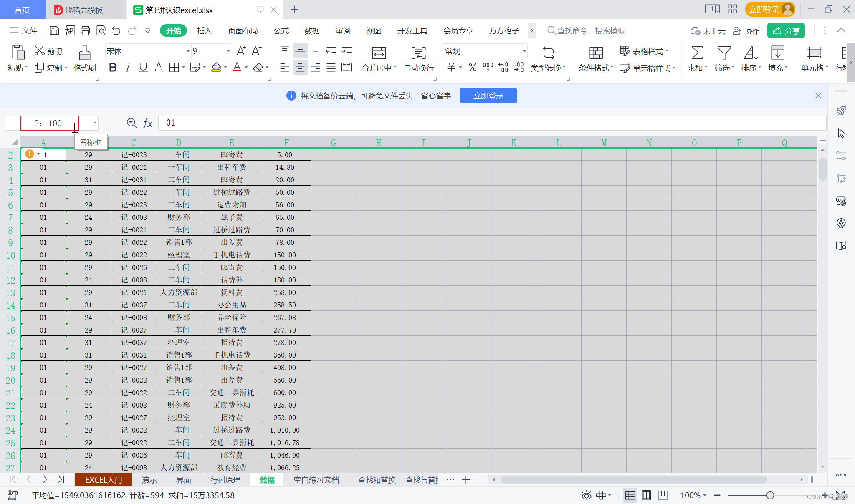The height and width of the screenshot is (504, 855).
Task: Click the Format Painter (格式刷) icon
Action: coord(84,53)
